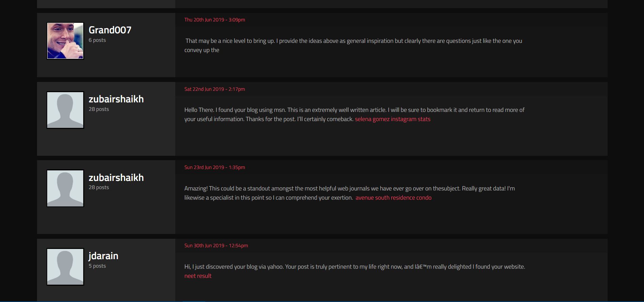The height and width of the screenshot is (302, 644).
Task: Click the '6 posts' count under Grand007
Action: 97,40
